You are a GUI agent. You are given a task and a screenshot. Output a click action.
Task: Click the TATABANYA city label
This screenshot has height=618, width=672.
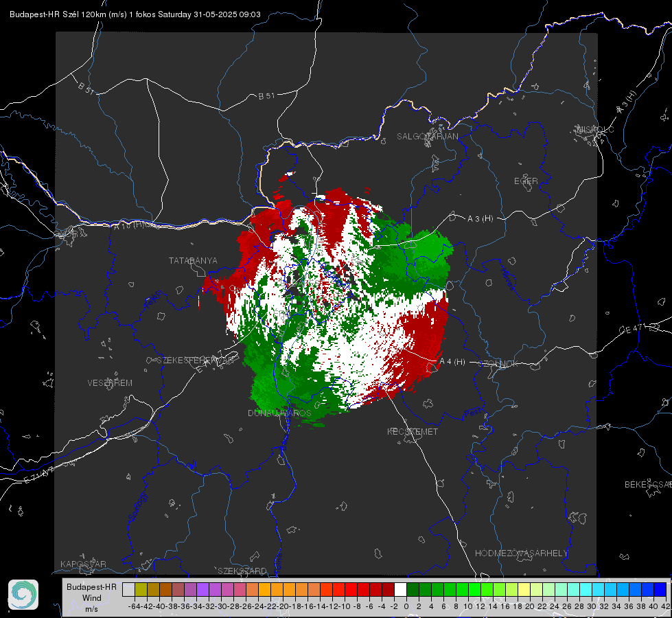[x=193, y=261]
